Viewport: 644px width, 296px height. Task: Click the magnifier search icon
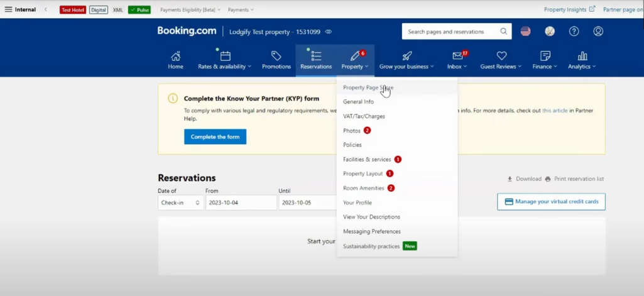[x=503, y=31]
